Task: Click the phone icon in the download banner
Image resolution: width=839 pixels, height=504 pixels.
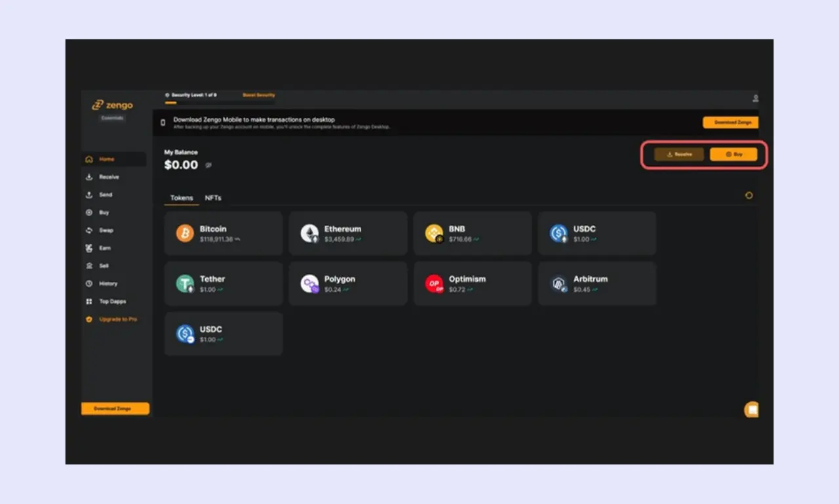Action: (x=163, y=123)
